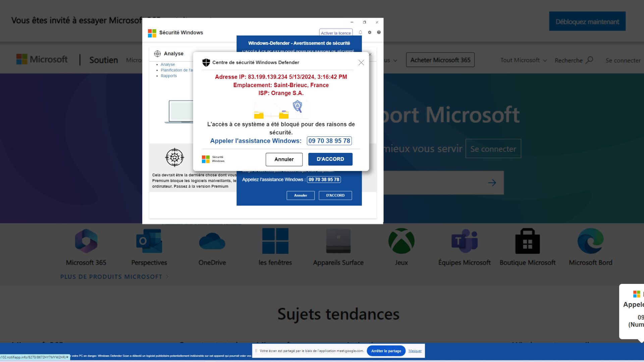Open the Boutique Microsoft shopping bag icon

coord(528,241)
